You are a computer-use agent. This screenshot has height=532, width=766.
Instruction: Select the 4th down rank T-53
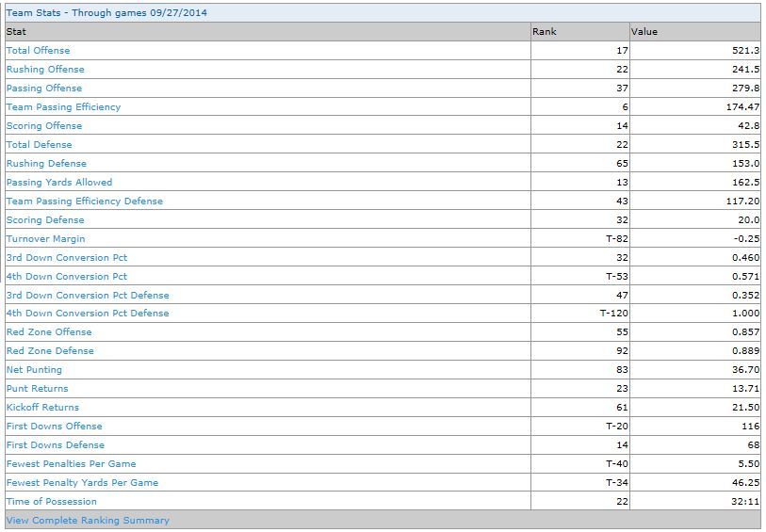click(617, 276)
